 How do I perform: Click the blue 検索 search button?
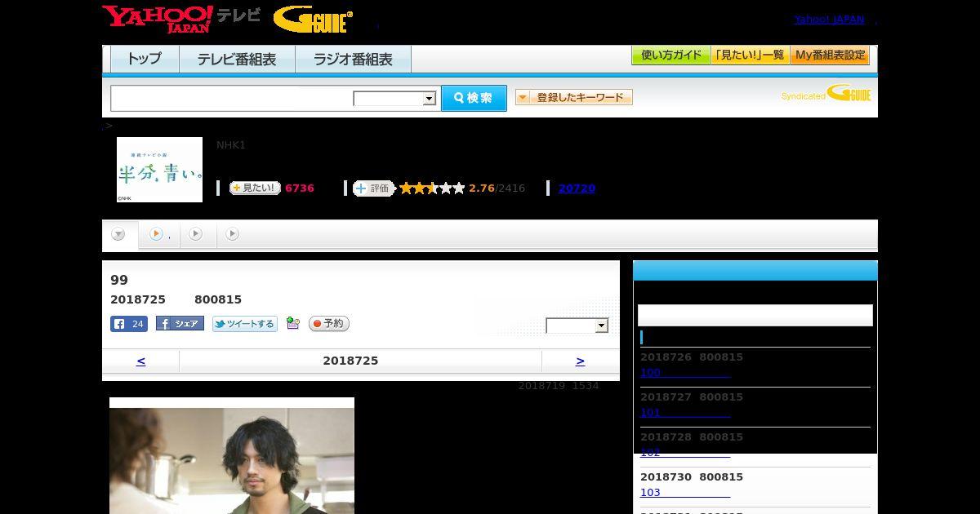tap(474, 98)
